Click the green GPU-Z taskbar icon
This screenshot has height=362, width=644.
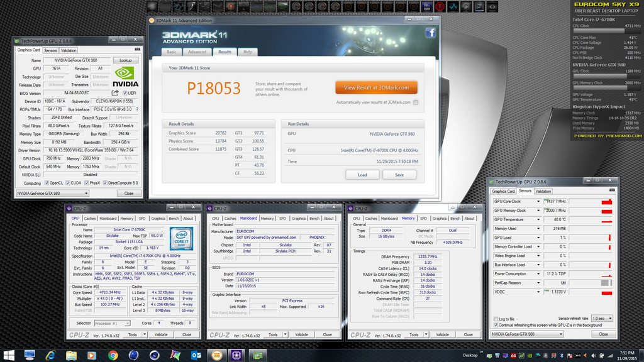click(x=257, y=355)
